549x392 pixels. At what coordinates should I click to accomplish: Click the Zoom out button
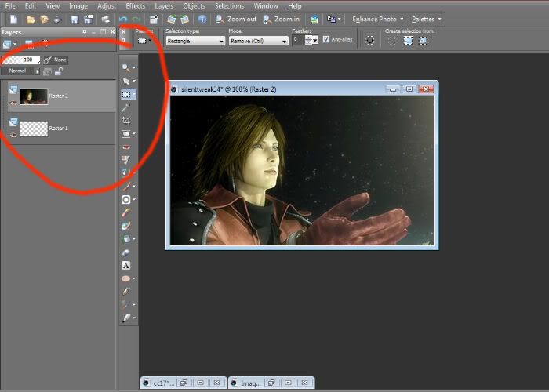coord(235,20)
